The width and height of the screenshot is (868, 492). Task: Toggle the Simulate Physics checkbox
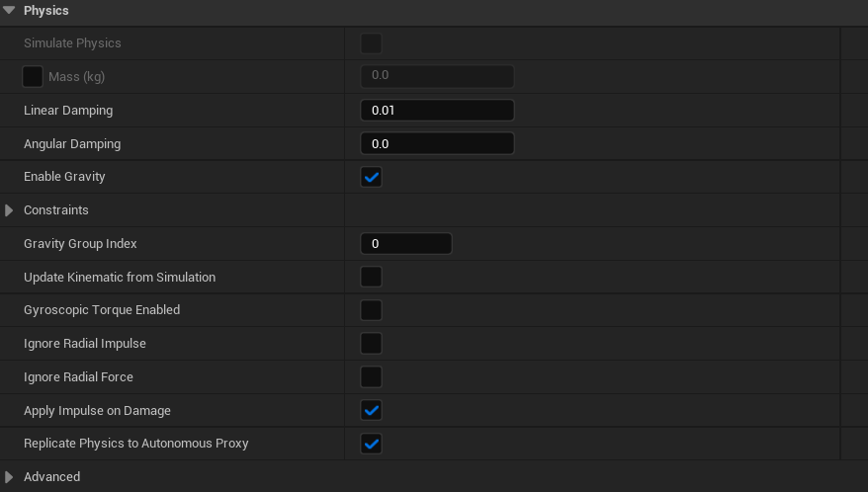tap(372, 43)
